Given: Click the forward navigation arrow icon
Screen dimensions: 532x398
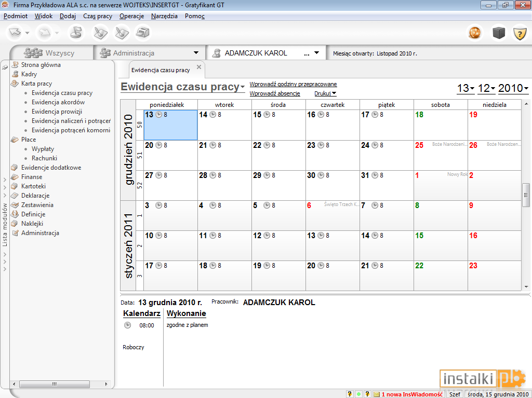Looking at the screenshot, I should [45, 33].
